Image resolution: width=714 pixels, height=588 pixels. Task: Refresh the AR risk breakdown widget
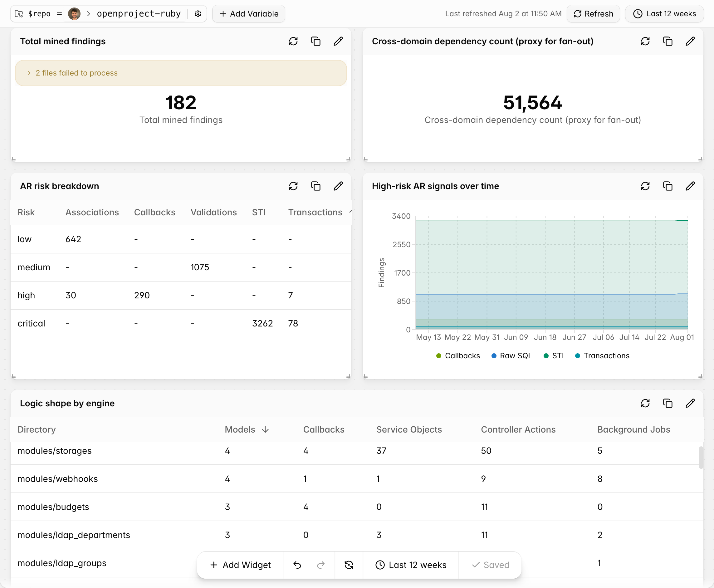point(293,186)
